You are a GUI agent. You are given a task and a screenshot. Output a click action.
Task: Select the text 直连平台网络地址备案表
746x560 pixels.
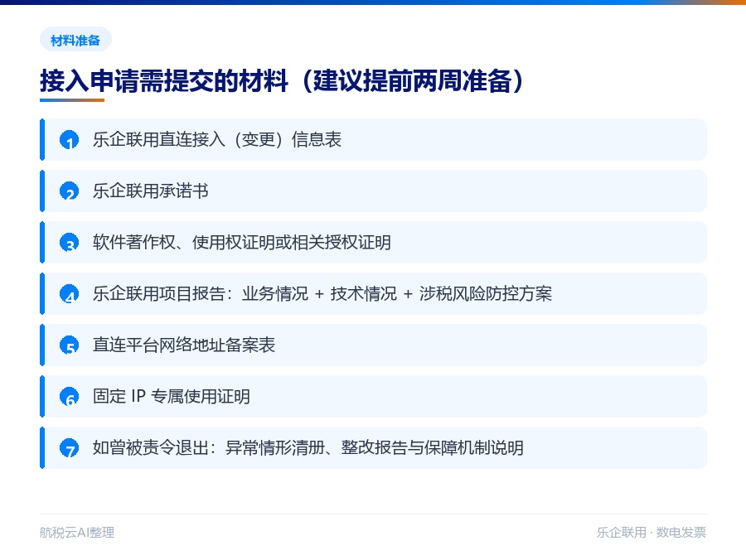[x=184, y=345]
